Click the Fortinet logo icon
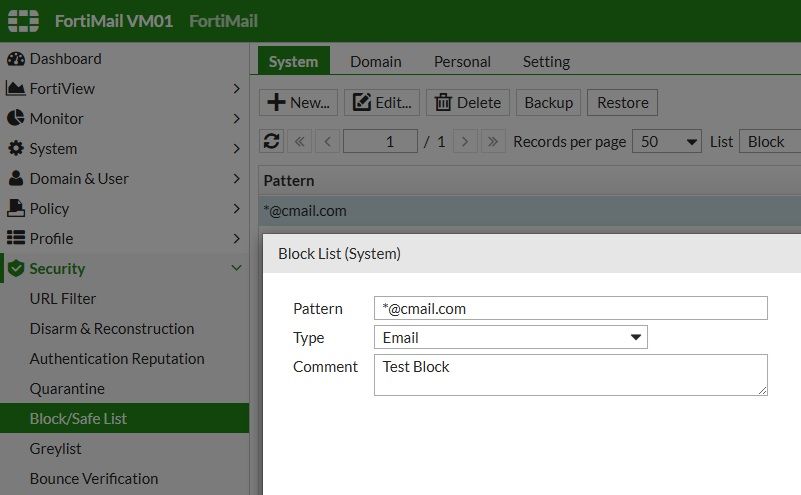The image size is (801, 495). point(24,21)
